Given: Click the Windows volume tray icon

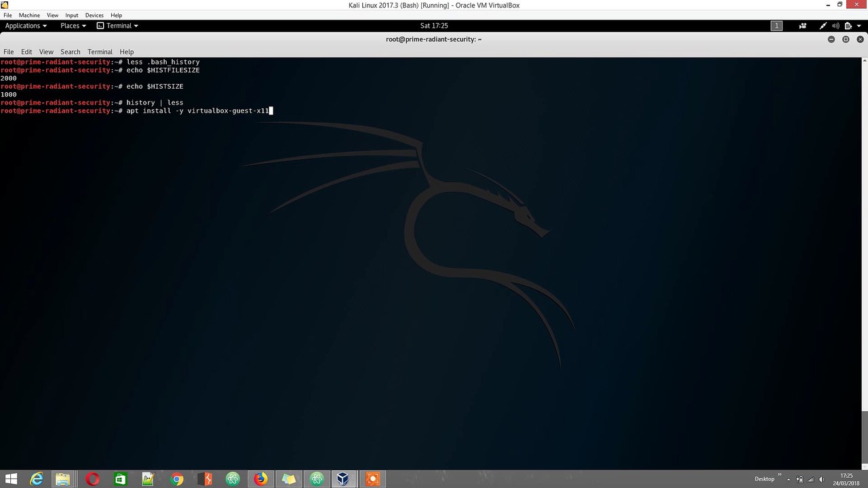Looking at the screenshot, I should [821, 479].
